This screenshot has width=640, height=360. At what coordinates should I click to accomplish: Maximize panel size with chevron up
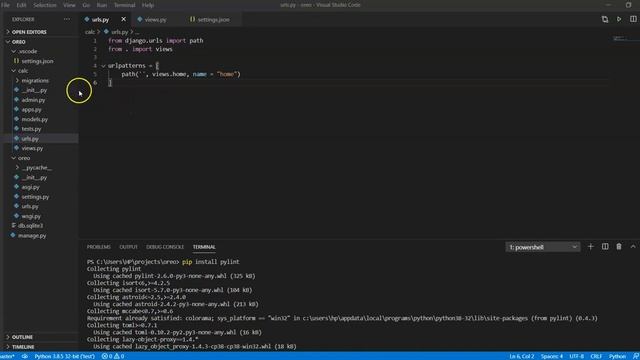pyautogui.click(x=633, y=247)
